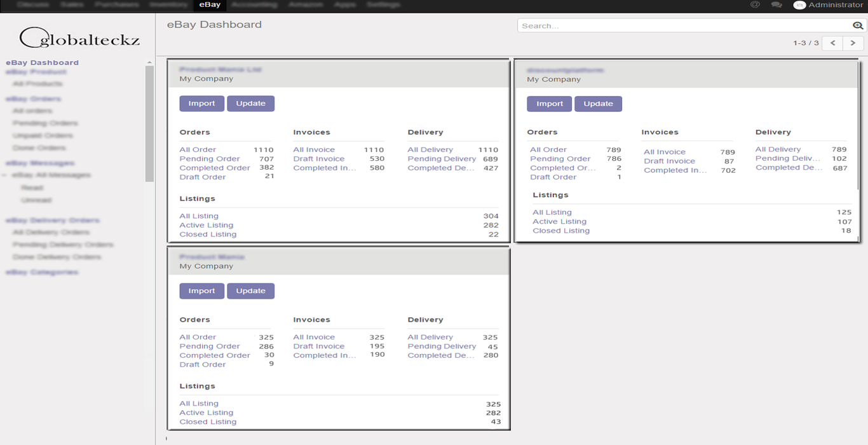Go to the previous page arrow
This screenshot has height=445, width=868.
pyautogui.click(x=832, y=43)
